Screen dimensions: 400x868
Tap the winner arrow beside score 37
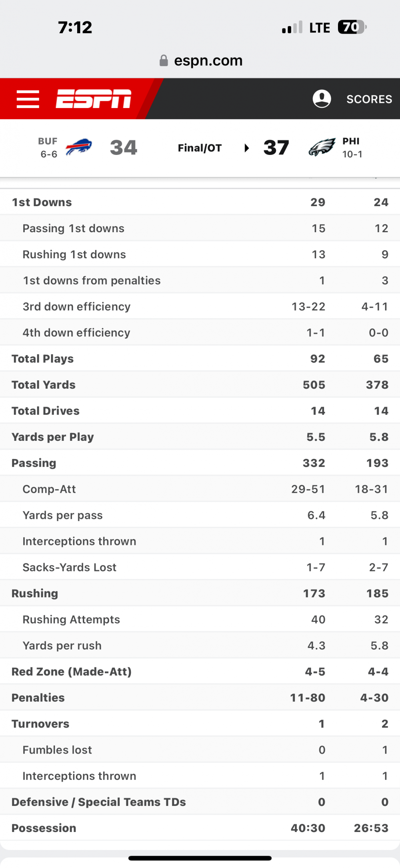click(247, 148)
